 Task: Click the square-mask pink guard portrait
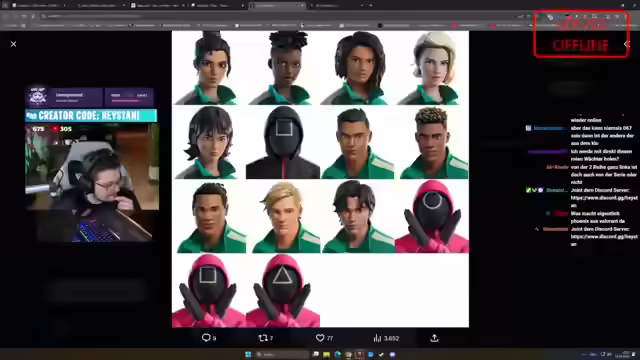pos(209,291)
